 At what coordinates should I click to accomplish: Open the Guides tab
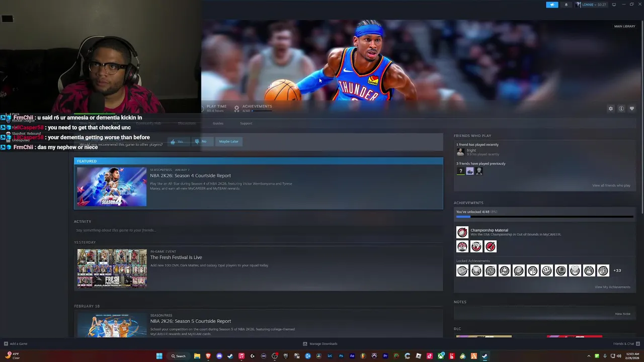pos(218,123)
